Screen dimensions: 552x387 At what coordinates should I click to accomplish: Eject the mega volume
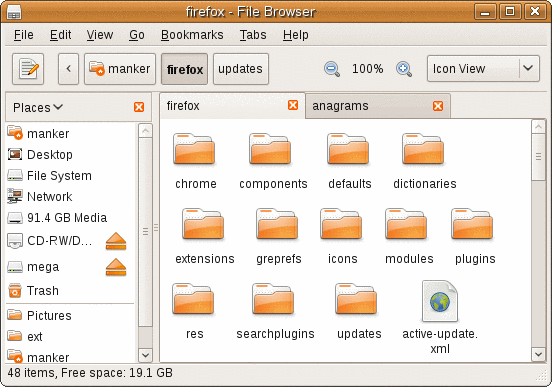(x=116, y=267)
